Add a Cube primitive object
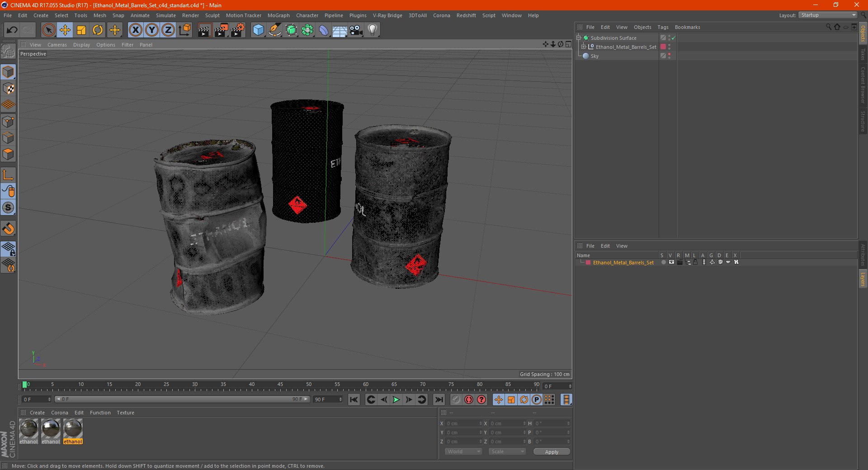Image resolution: width=868 pixels, height=470 pixels. pos(258,30)
